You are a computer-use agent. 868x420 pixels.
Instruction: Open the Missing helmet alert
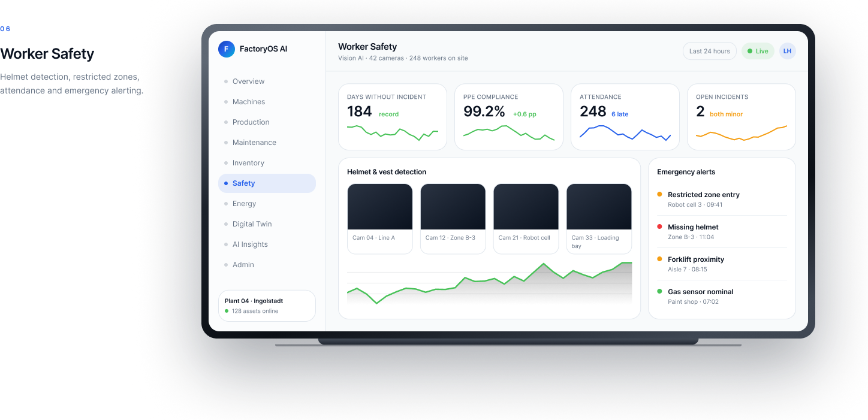(722, 232)
